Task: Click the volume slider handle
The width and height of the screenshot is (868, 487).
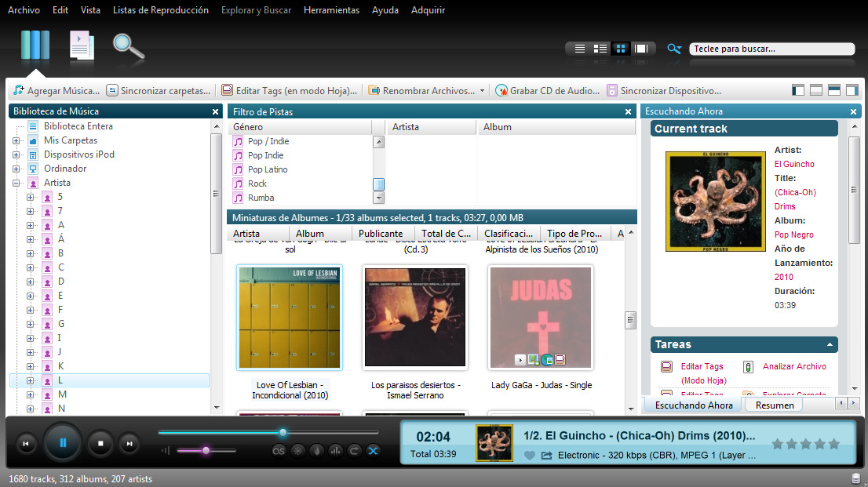Action: click(x=206, y=450)
